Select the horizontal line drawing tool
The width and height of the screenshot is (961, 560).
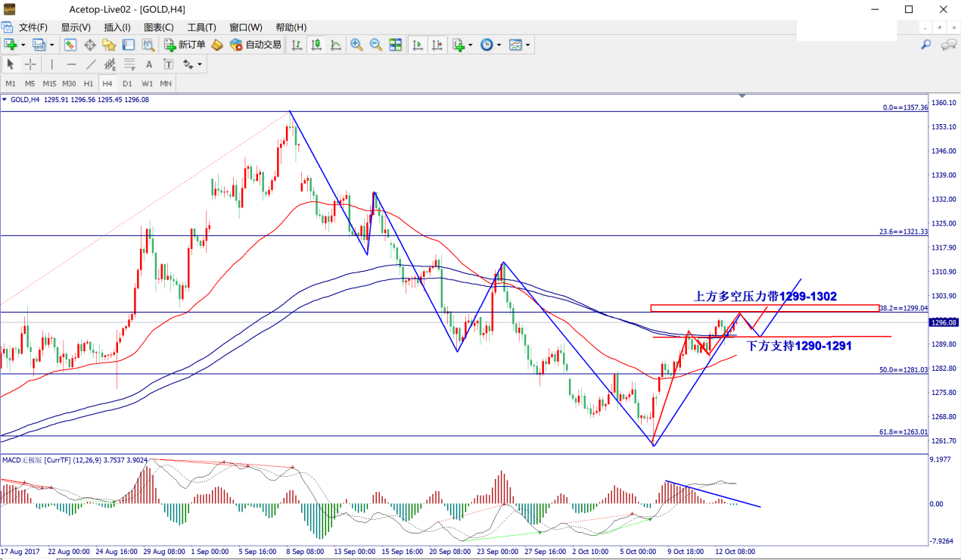(x=71, y=64)
